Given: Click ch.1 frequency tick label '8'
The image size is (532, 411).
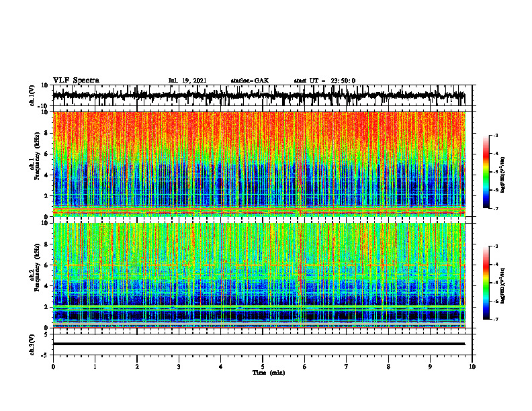Looking at the screenshot, I should tap(46, 133).
